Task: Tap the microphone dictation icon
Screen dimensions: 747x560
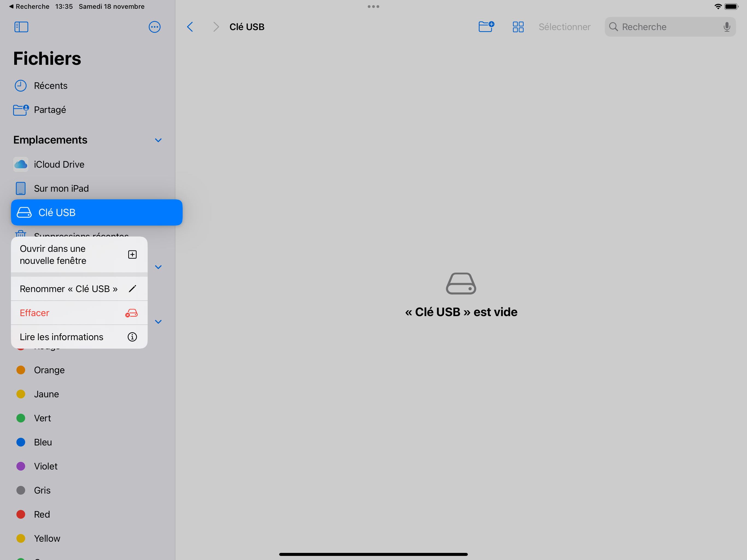Action: point(727,27)
